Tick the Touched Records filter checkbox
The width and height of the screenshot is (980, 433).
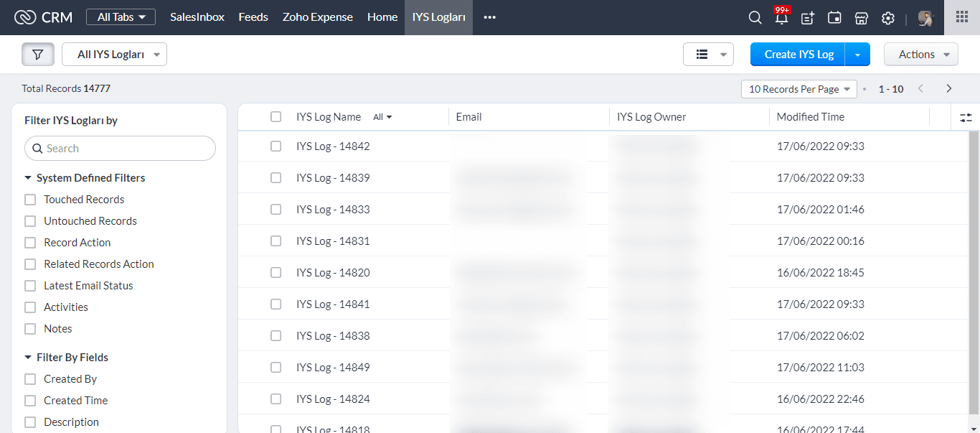click(x=30, y=200)
